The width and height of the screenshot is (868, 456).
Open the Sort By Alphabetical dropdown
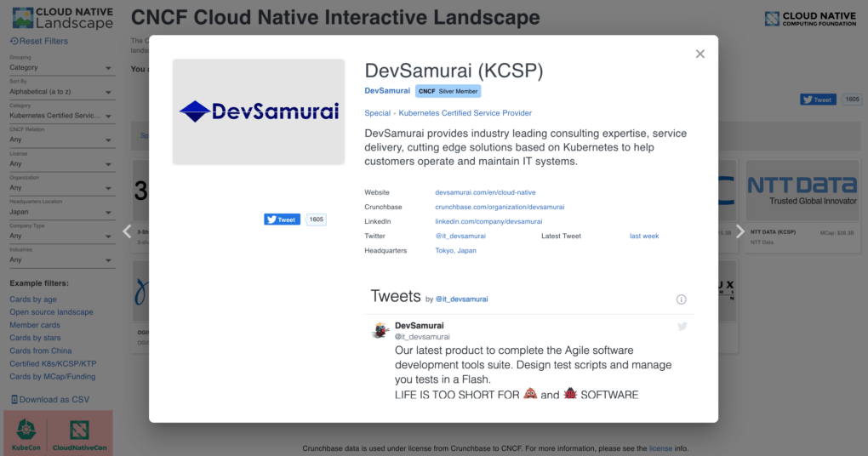(x=61, y=92)
